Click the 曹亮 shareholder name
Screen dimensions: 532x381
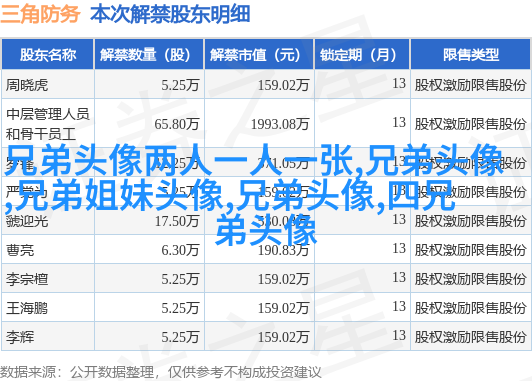(x=20, y=250)
